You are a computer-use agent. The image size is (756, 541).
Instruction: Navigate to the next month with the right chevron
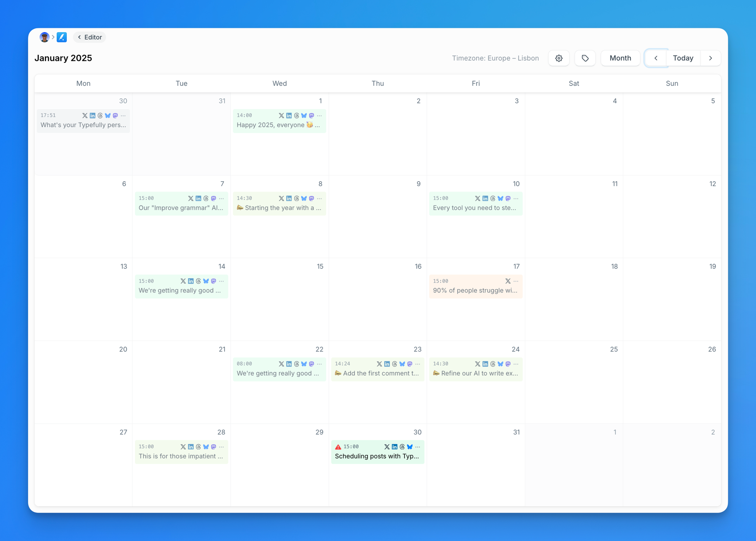(711, 58)
